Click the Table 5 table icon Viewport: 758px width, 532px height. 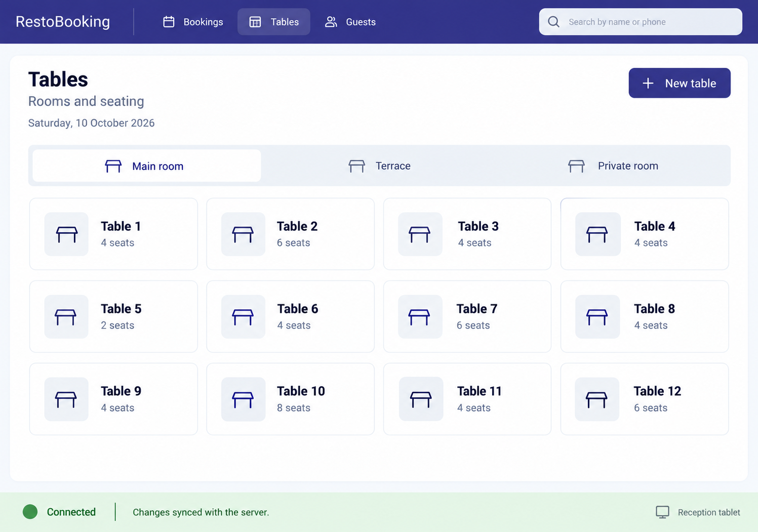[66, 317]
